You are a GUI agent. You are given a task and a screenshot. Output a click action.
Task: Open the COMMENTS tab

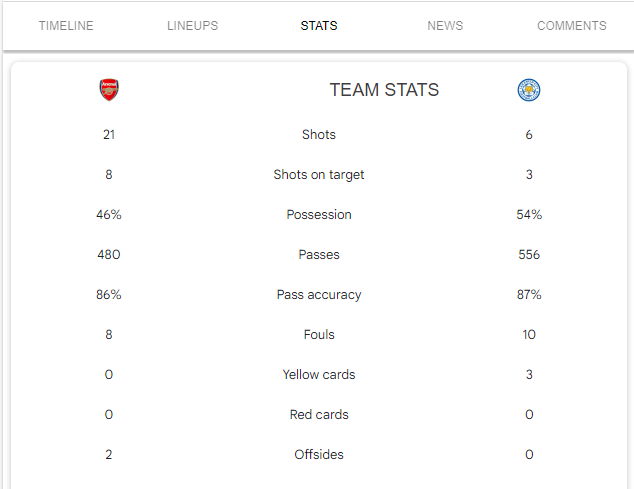tap(572, 26)
